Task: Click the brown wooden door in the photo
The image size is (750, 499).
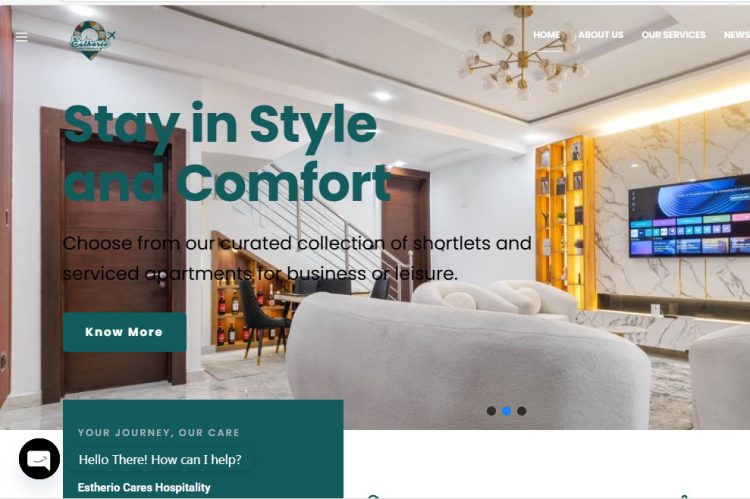Action: tap(114, 255)
